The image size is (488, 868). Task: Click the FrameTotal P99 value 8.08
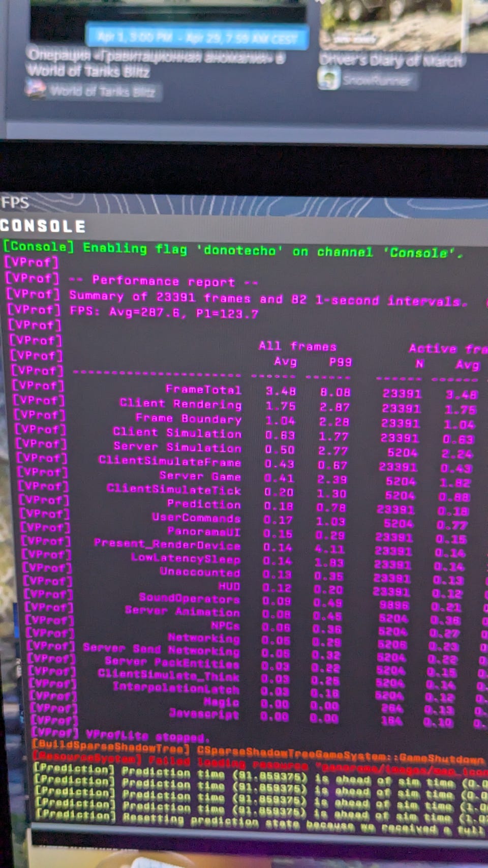(335, 392)
